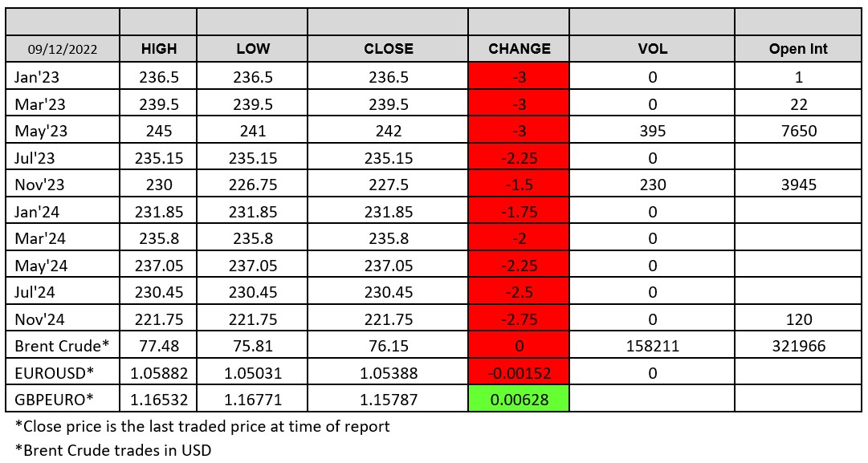This screenshot has height=463, width=868.
Task: Select the Nov'23 low price 226.75
Action: 253,185
